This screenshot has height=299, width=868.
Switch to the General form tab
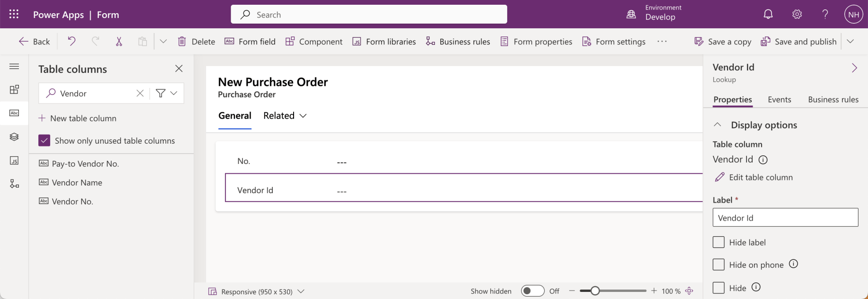pyautogui.click(x=234, y=116)
